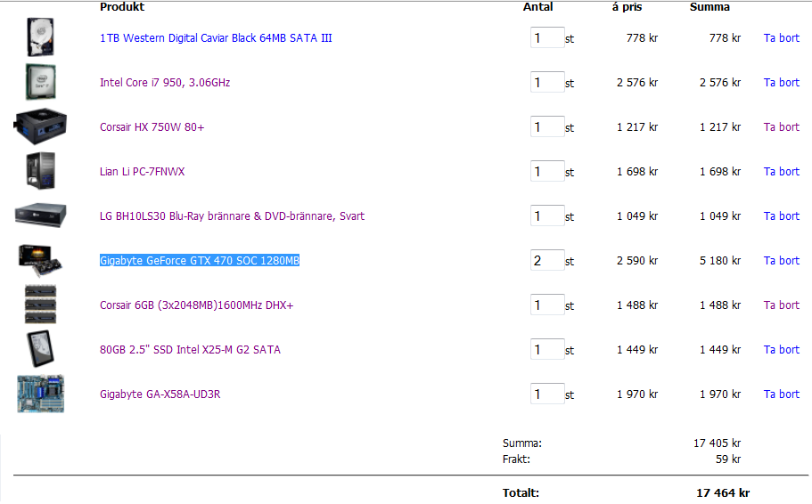812x504 pixels.
Task: Remove Western Digital drive with Ta bort
Action: click(781, 38)
